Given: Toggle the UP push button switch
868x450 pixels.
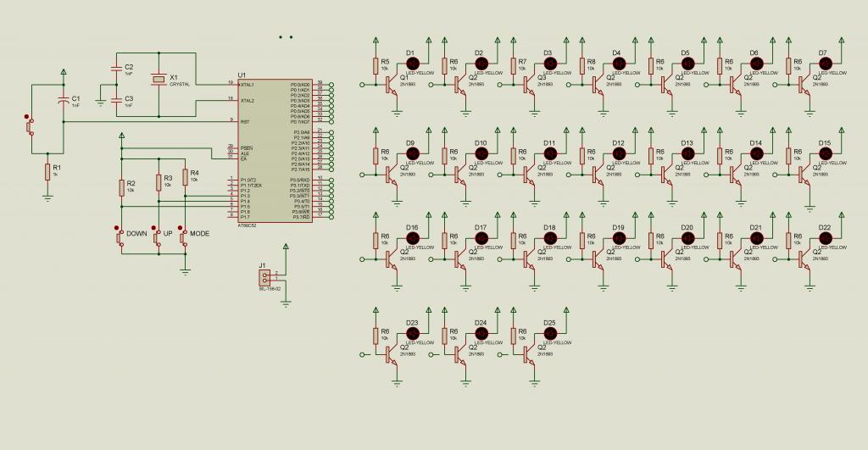Looking at the screenshot, I should (x=158, y=237).
